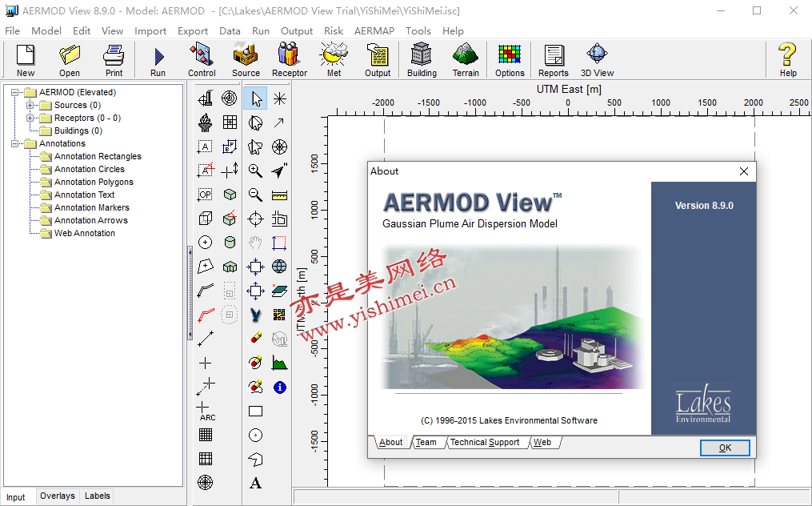
Task: Select the circular area source tool
Action: point(206,242)
